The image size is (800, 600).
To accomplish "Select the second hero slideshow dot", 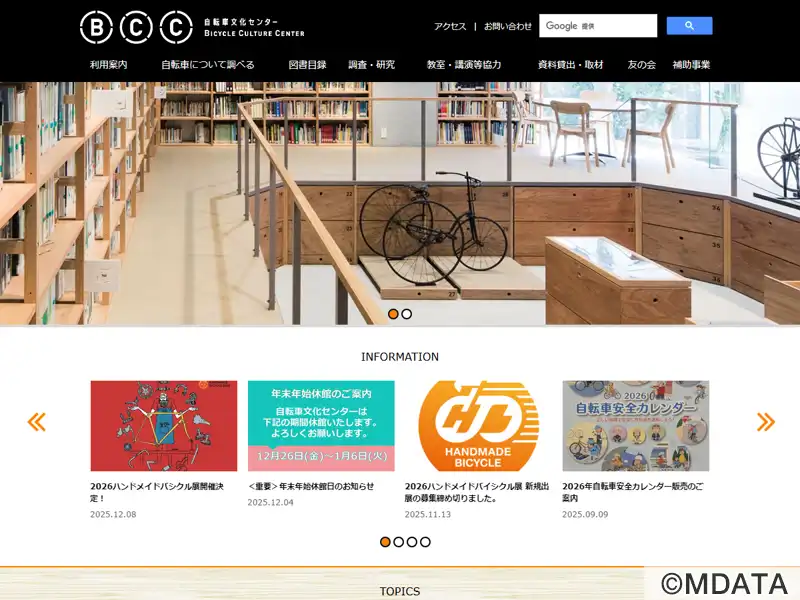I will point(407,314).
